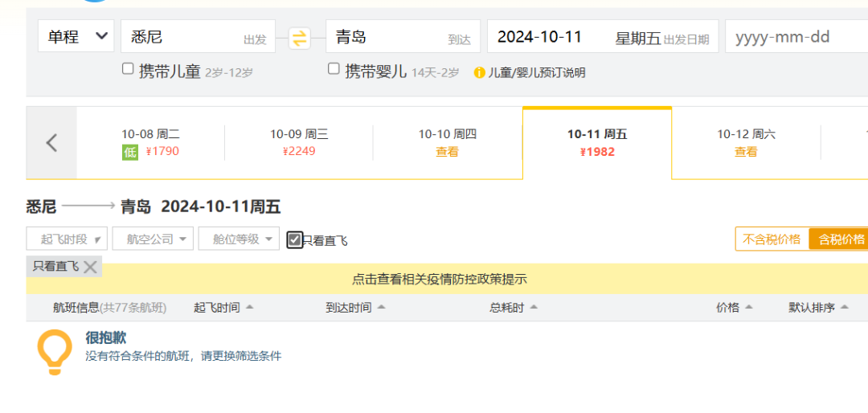Sort flights by 价格 arrow

point(749,307)
